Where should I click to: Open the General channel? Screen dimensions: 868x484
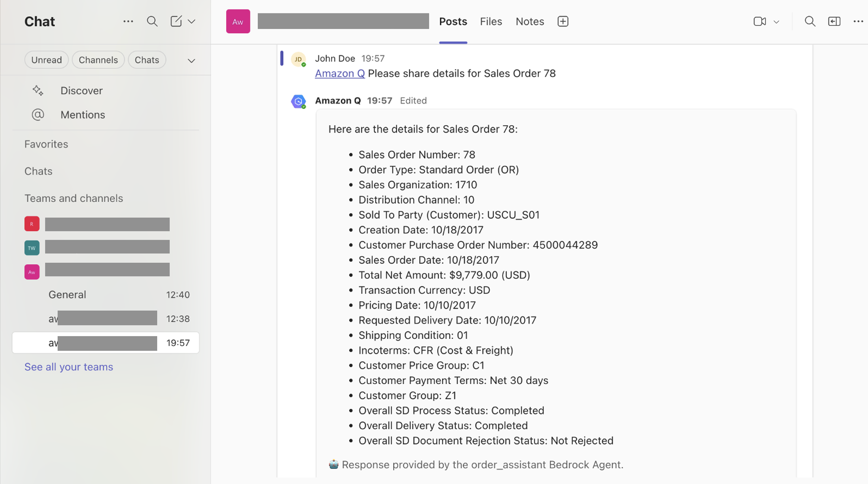(106, 295)
